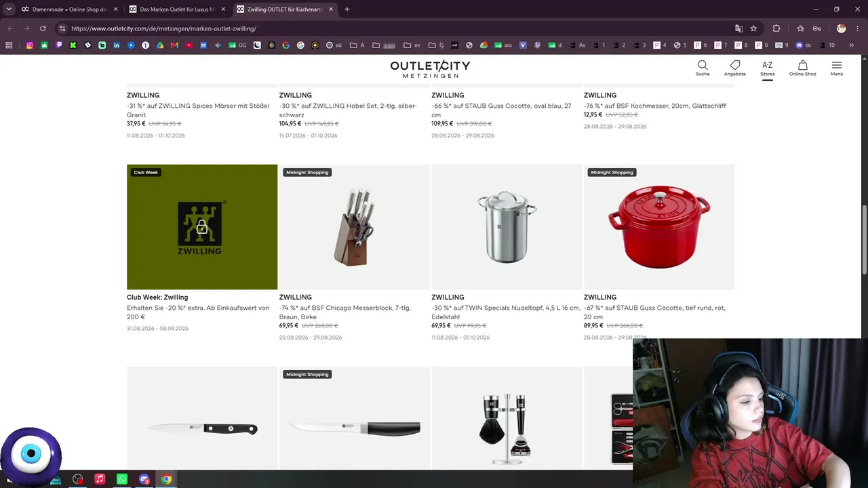Image resolution: width=868 pixels, height=488 pixels.
Task: Click the Midnight Shopping badge on the Messerblock
Action: (307, 172)
